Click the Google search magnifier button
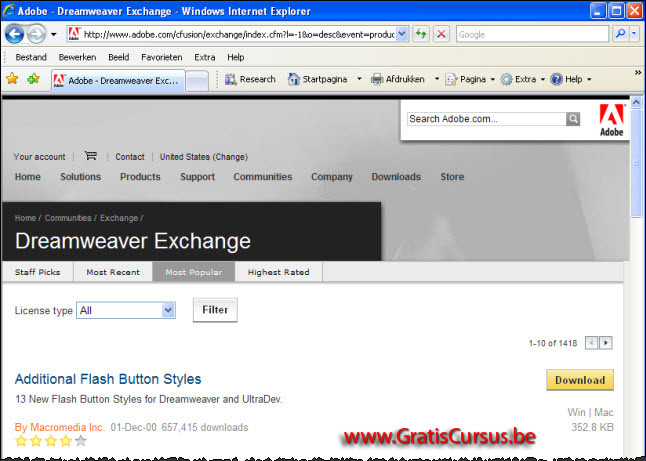Viewport: 646px width, 461px height. point(620,34)
